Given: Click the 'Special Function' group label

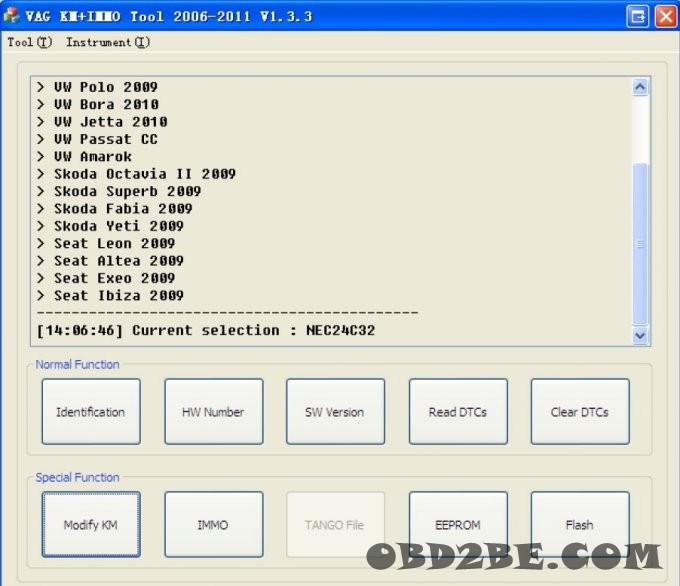Looking at the screenshot, I should pyautogui.click(x=77, y=477).
